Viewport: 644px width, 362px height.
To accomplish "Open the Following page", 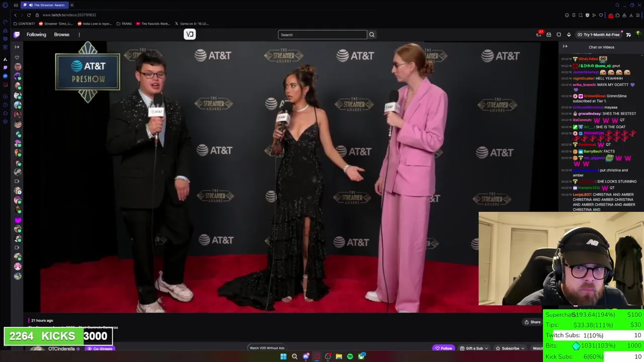I will pyautogui.click(x=36, y=35).
